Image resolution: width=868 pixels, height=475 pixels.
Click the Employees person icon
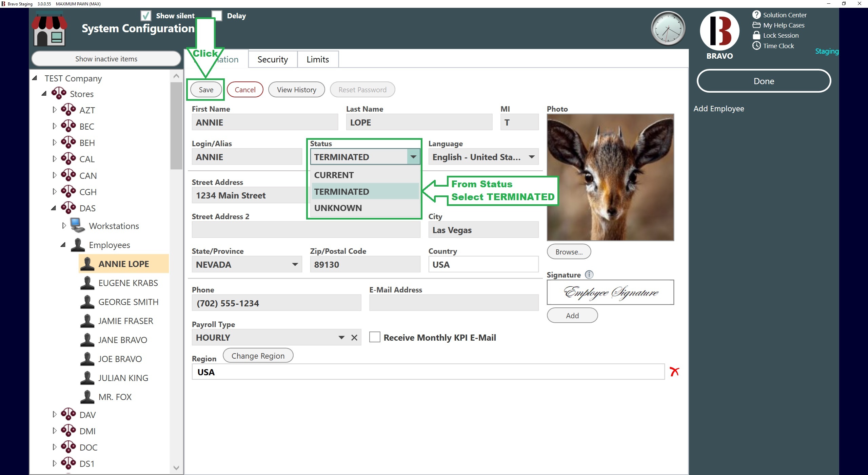pyautogui.click(x=78, y=245)
